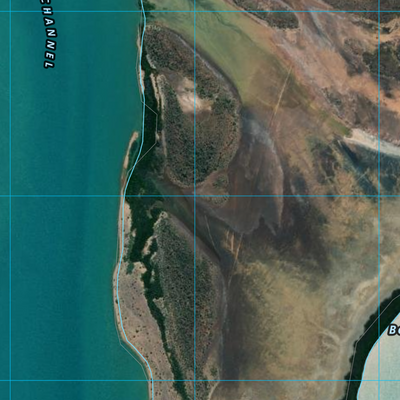Click the grid intersection at bottom center
The height and width of the screenshot is (400, 400).
(195, 380)
